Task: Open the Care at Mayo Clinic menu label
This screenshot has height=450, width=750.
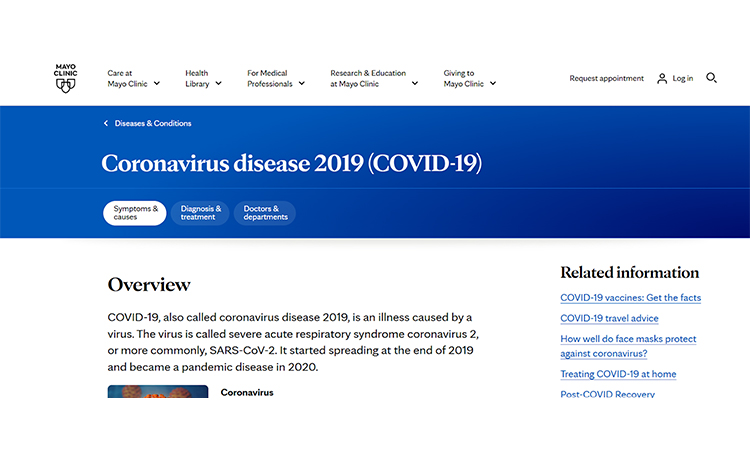Action: tap(127, 78)
